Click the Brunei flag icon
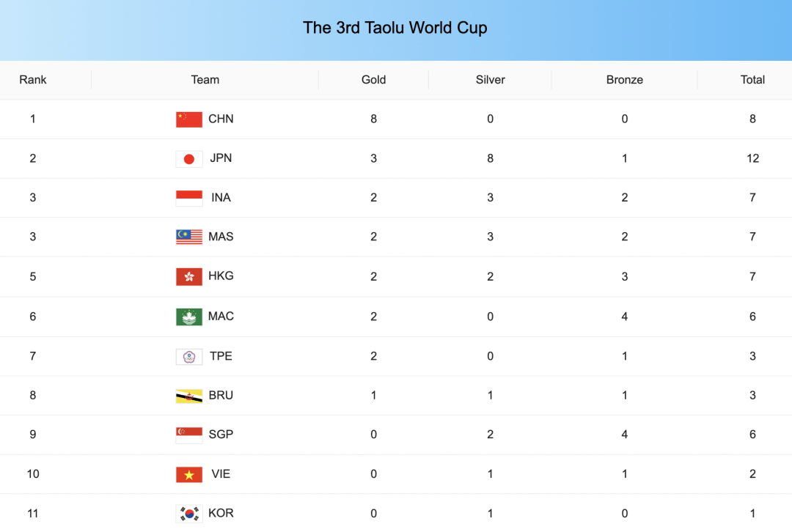The height and width of the screenshot is (532, 792). pyautogui.click(x=188, y=396)
